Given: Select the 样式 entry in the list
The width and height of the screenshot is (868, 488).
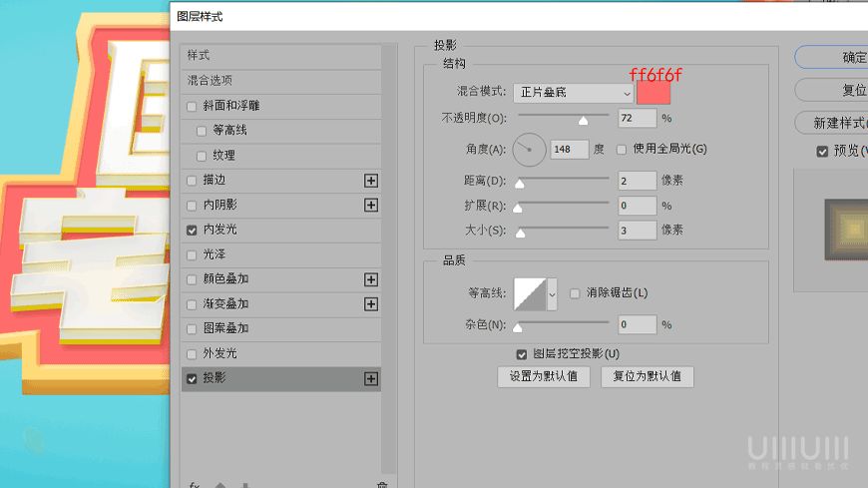Looking at the screenshot, I should [x=280, y=56].
